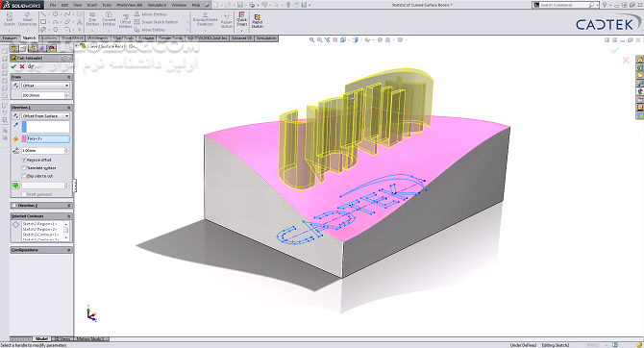Accept the cut with the green OK checkmark
Image resolution: width=644 pixels, height=348 pixels.
13,66
